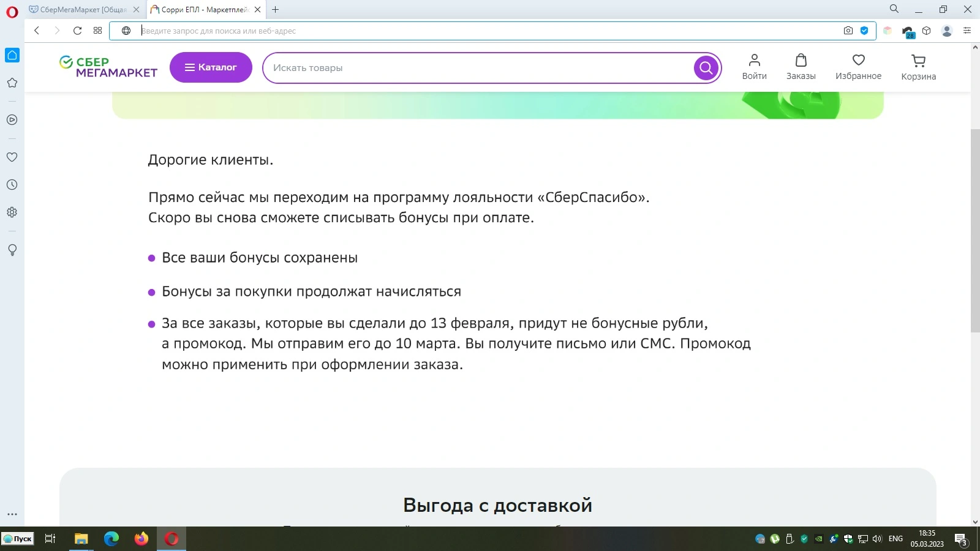Viewport: 980px width, 551px height.
Task: Open Windows Security shield in tray
Action: (848, 539)
